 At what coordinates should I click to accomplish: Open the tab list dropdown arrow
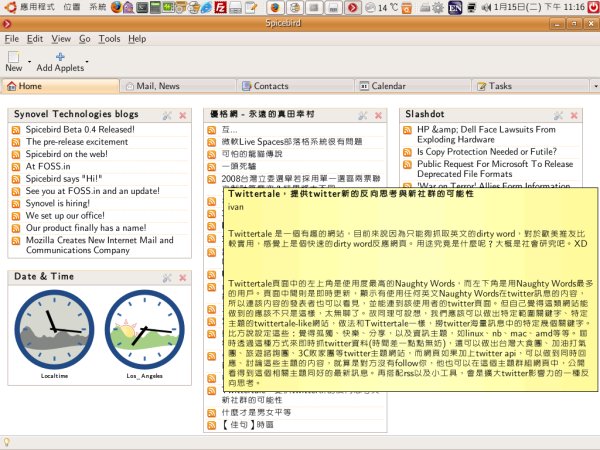point(595,86)
